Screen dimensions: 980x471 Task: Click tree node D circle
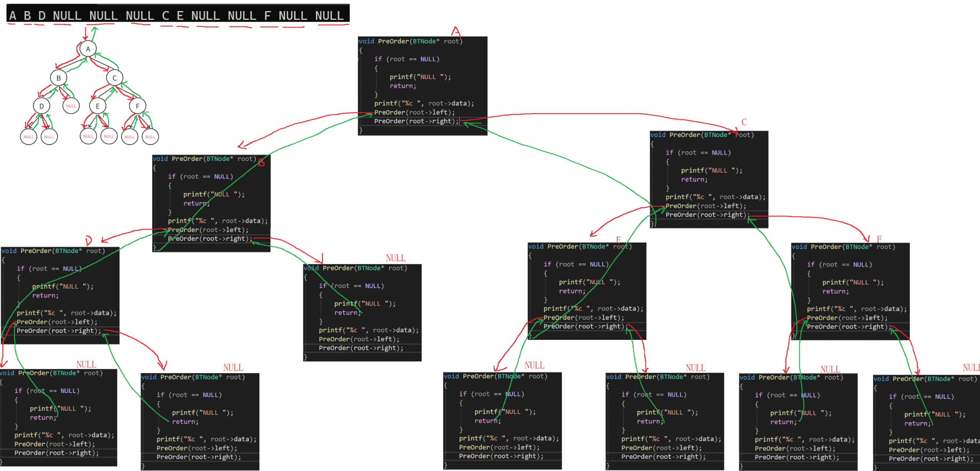click(x=41, y=106)
